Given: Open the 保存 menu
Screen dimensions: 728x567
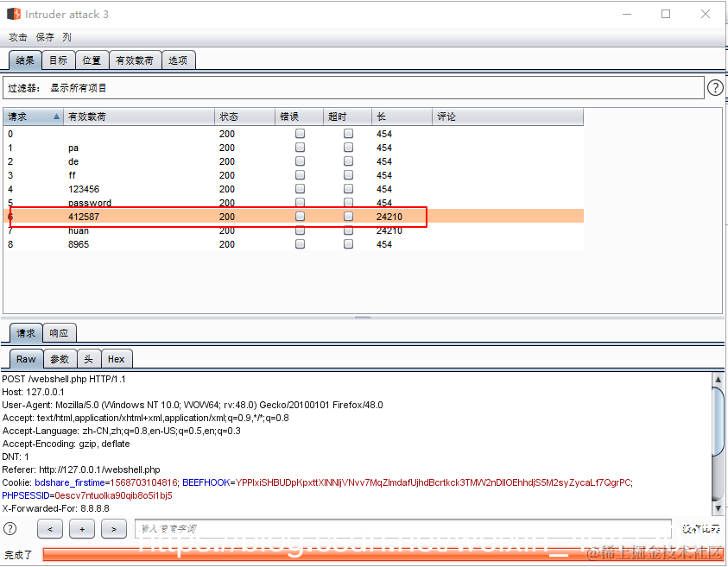Looking at the screenshot, I should 45,37.
